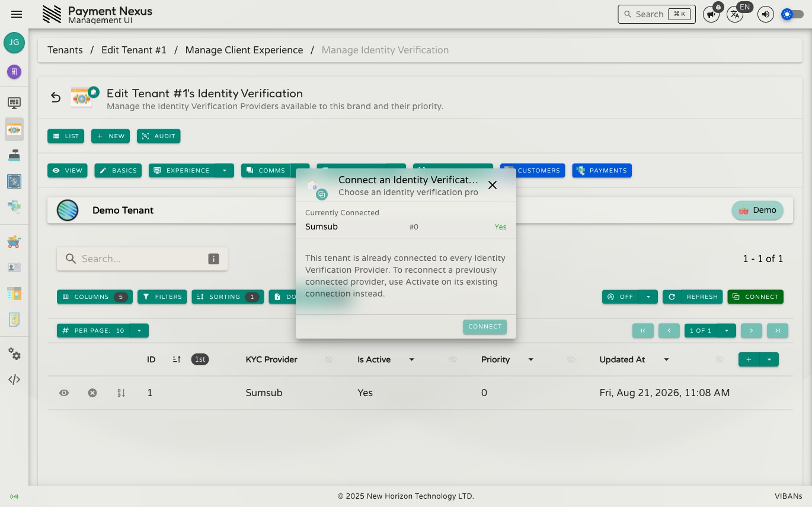Click the sound speaker icon in header
Screen dimensions: 812x507
(766, 14)
